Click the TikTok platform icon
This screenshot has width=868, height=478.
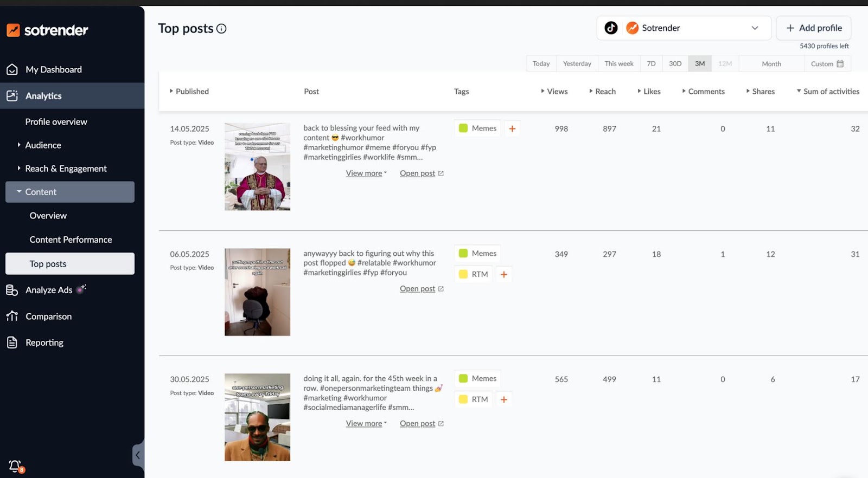pos(611,28)
